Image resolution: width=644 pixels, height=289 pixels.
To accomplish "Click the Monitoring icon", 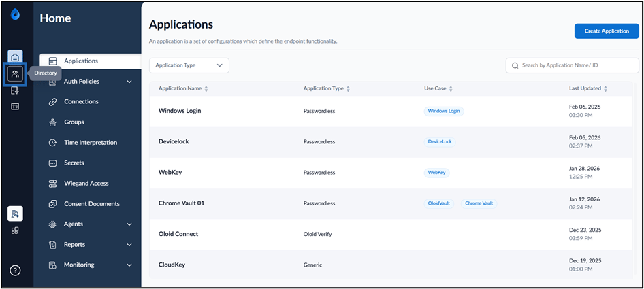I will point(52,265).
